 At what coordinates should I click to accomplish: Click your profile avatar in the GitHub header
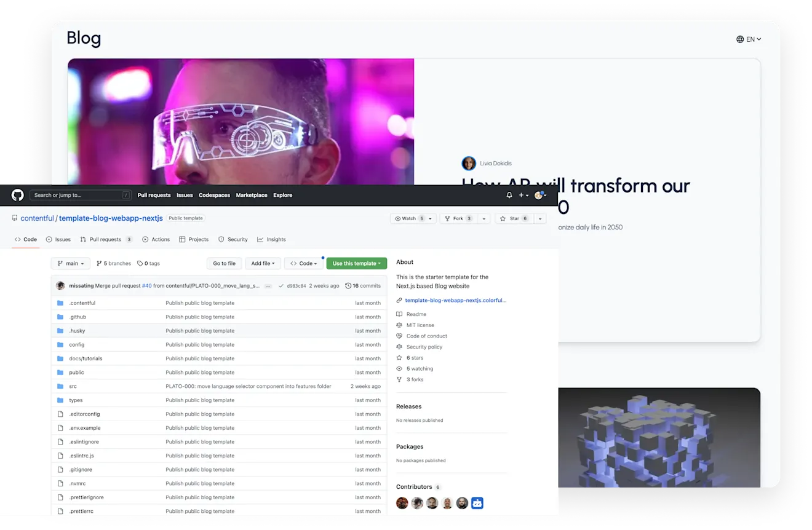pos(539,195)
